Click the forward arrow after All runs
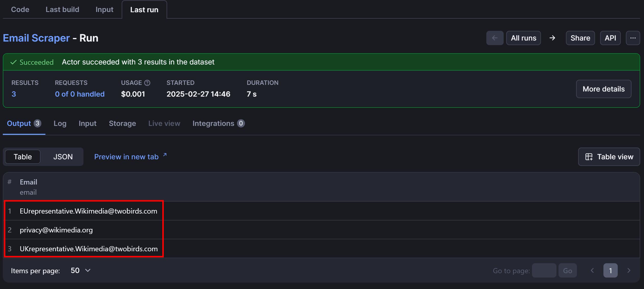Image resolution: width=644 pixels, height=289 pixels. pyautogui.click(x=552, y=38)
